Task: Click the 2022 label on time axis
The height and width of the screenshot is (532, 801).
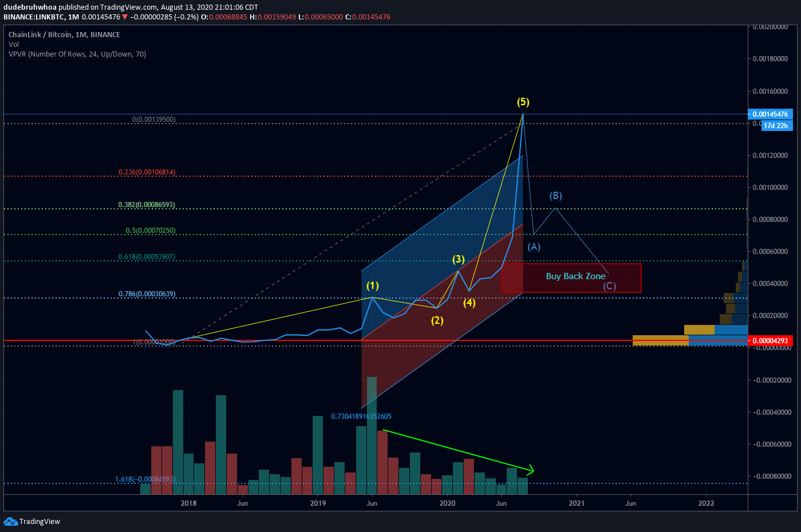Action: pyautogui.click(x=706, y=503)
